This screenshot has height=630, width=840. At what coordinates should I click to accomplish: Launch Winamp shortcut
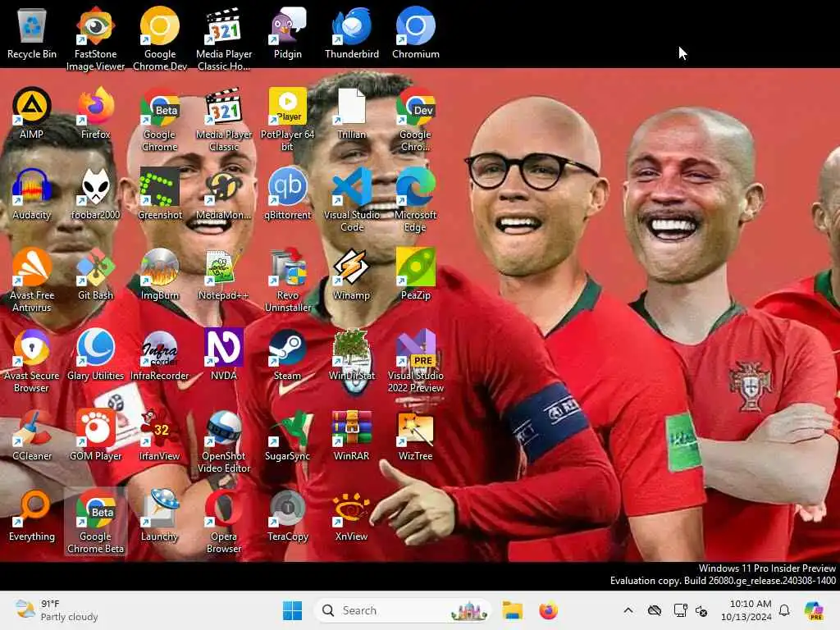[351, 274]
